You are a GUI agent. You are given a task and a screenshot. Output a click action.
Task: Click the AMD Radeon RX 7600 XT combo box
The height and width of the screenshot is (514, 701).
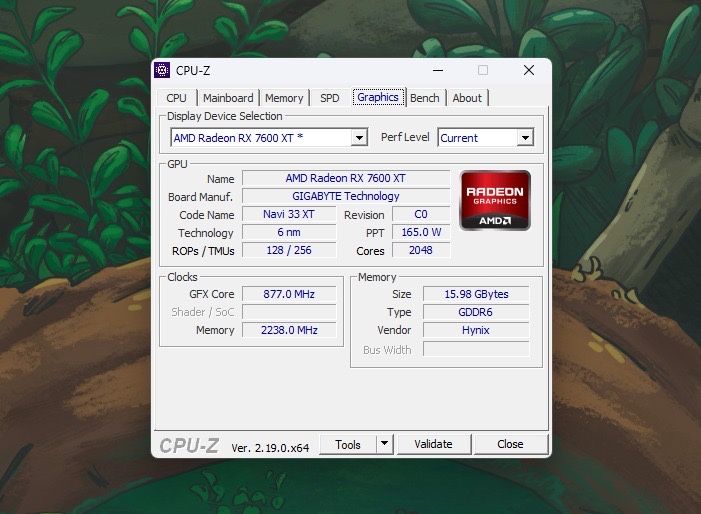pos(269,138)
